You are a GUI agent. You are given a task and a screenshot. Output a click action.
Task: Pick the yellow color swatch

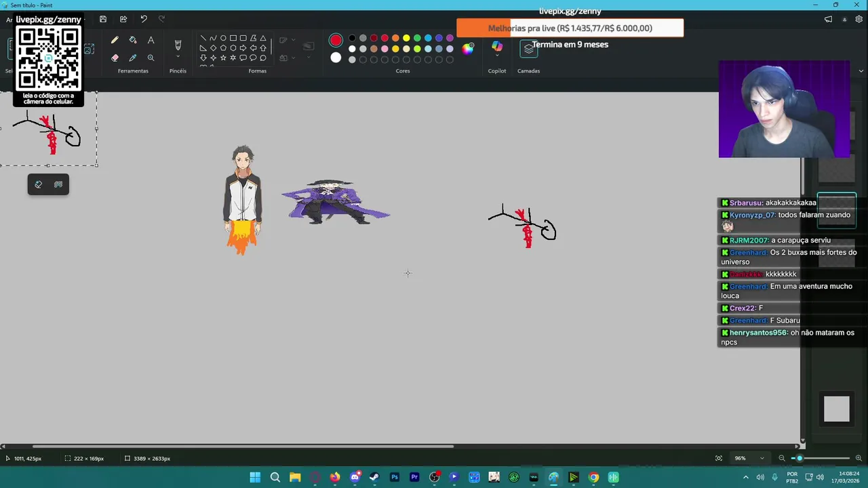(406, 38)
